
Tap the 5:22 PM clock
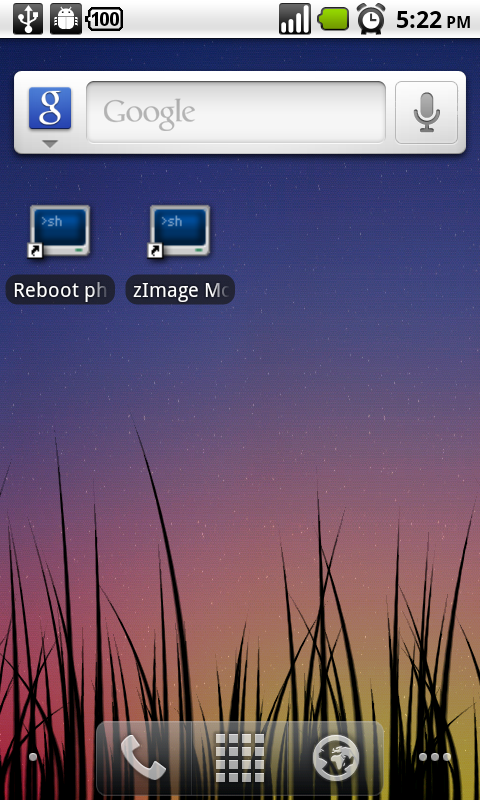point(433,20)
